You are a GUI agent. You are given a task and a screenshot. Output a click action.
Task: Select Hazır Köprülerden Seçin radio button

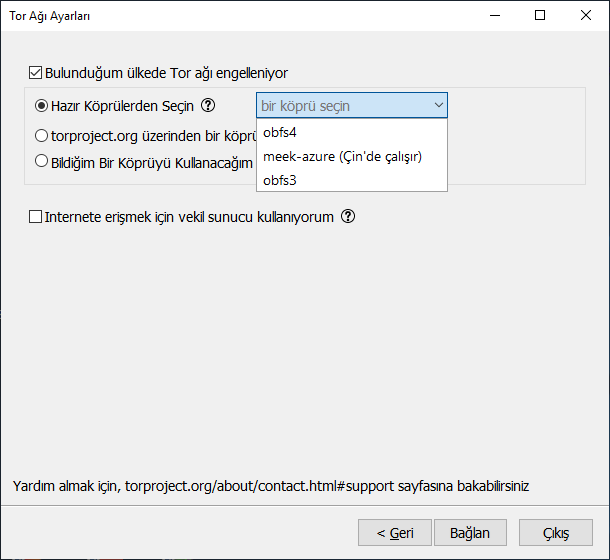pyautogui.click(x=42, y=105)
